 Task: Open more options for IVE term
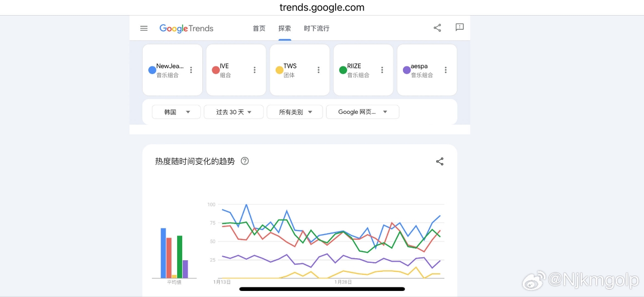[255, 70]
